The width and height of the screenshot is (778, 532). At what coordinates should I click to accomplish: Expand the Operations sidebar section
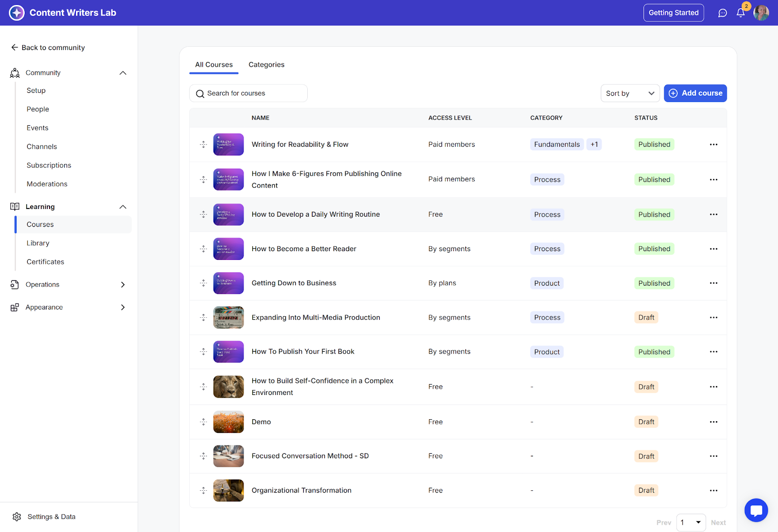[x=123, y=285]
